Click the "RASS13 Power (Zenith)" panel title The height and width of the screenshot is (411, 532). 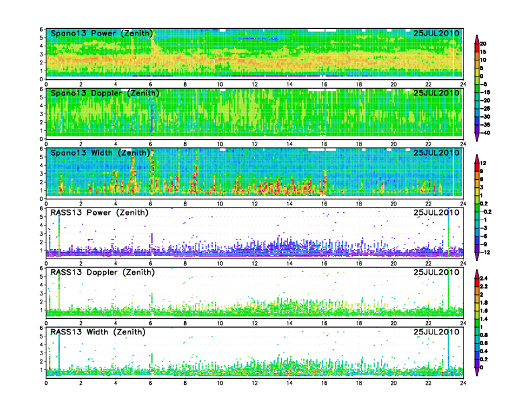(99, 213)
